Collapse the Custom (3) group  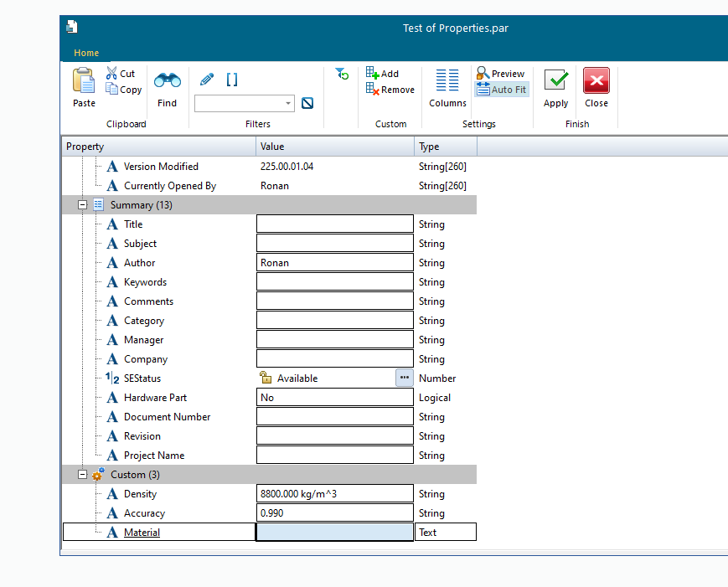83,475
